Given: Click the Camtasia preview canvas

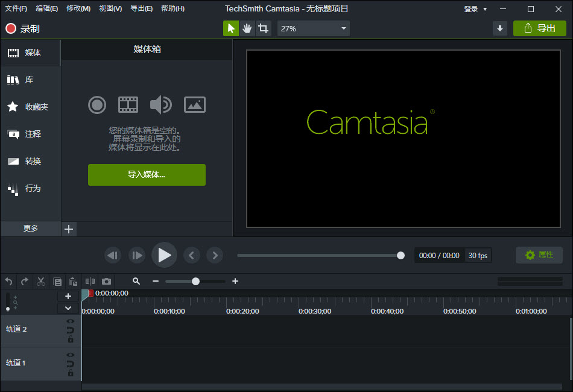Looking at the screenshot, I should tap(404, 139).
